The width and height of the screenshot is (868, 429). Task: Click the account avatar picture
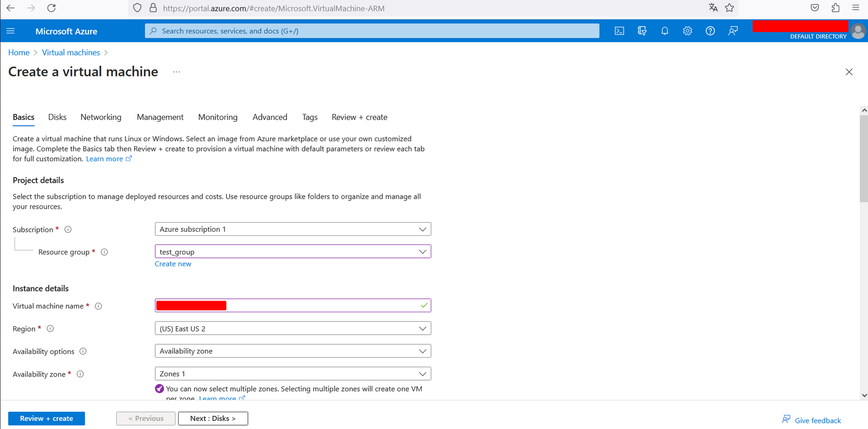[858, 31]
